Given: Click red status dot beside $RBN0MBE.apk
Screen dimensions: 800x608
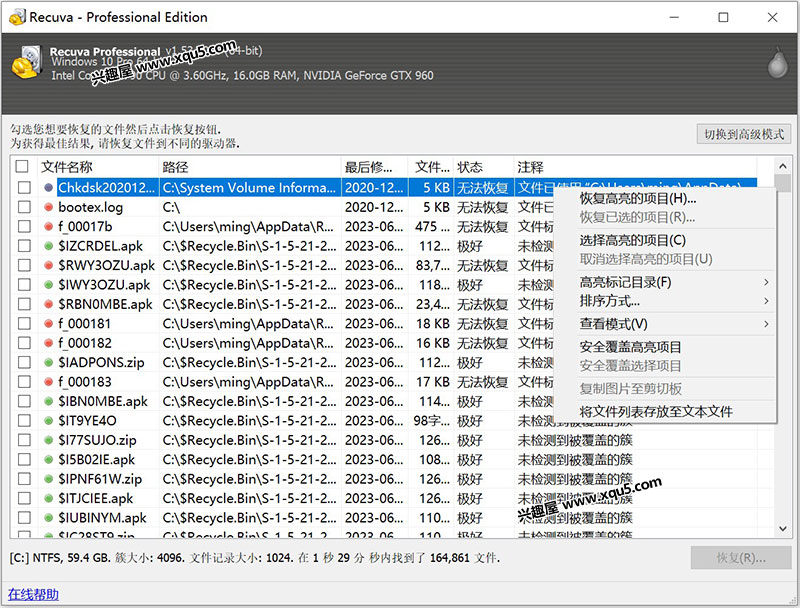Looking at the screenshot, I should (48, 304).
